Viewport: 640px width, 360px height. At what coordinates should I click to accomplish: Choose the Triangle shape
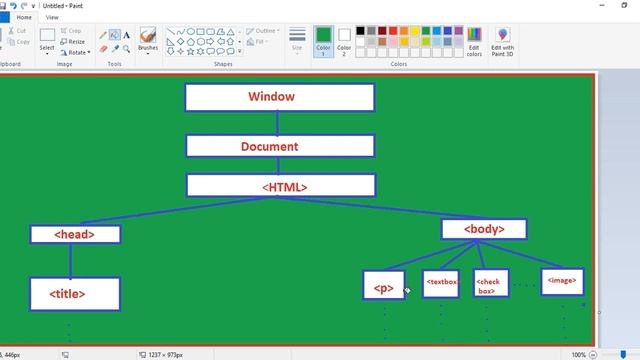(231, 31)
